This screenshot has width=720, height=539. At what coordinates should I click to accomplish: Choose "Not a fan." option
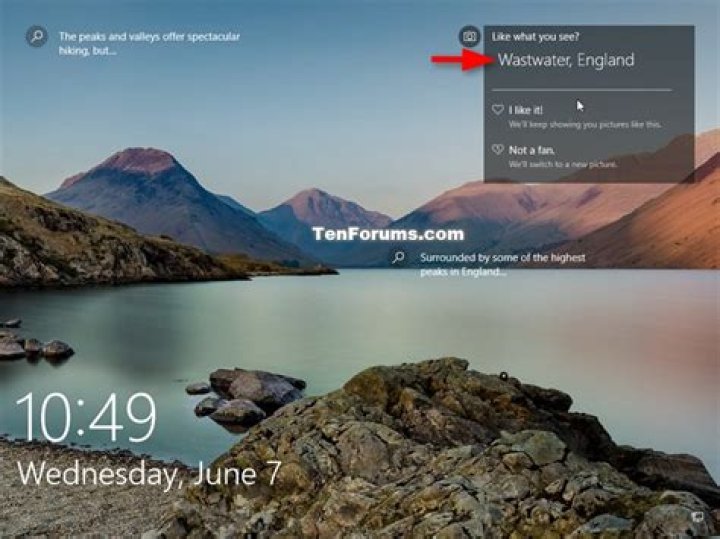532,150
